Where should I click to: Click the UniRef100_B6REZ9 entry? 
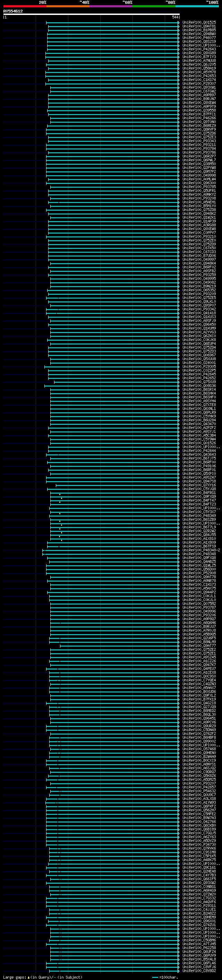(x=199, y=125)
